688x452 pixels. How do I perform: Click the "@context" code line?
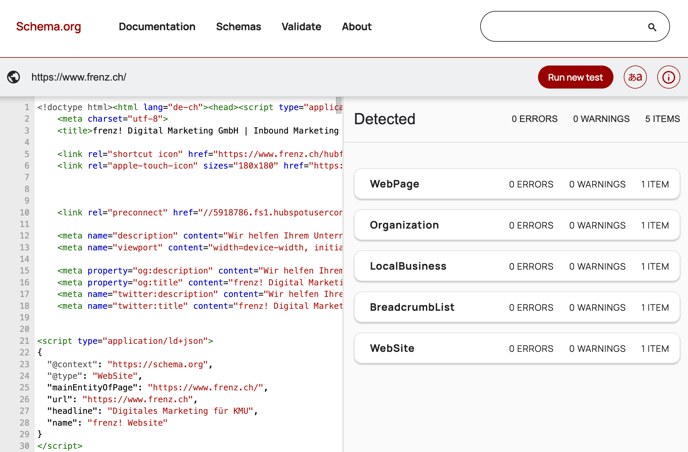pos(129,364)
